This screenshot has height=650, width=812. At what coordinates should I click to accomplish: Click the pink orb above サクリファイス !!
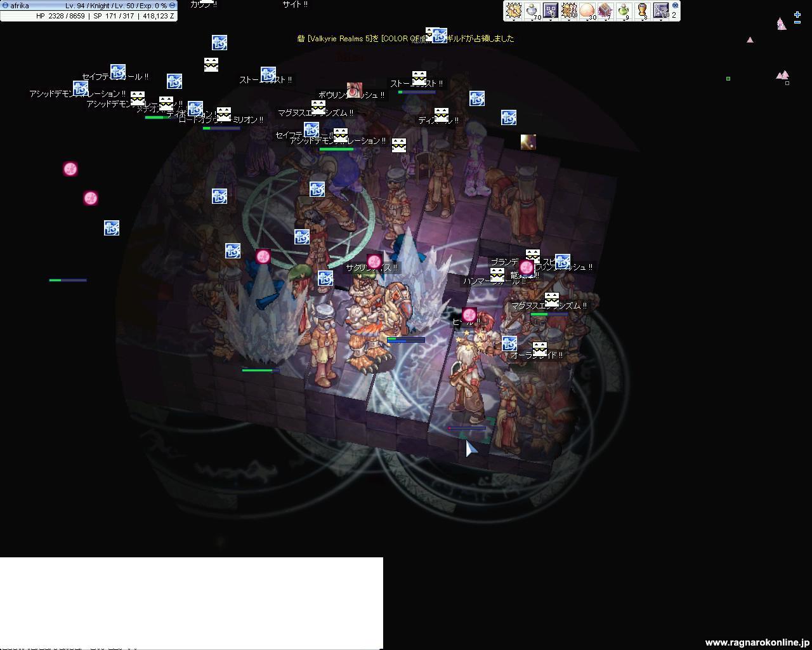point(374,262)
